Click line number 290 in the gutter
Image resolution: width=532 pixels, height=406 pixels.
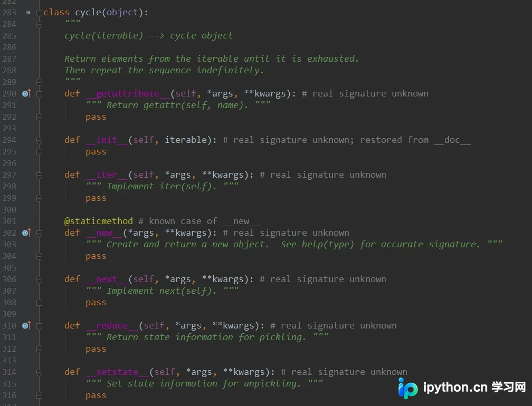(9, 93)
